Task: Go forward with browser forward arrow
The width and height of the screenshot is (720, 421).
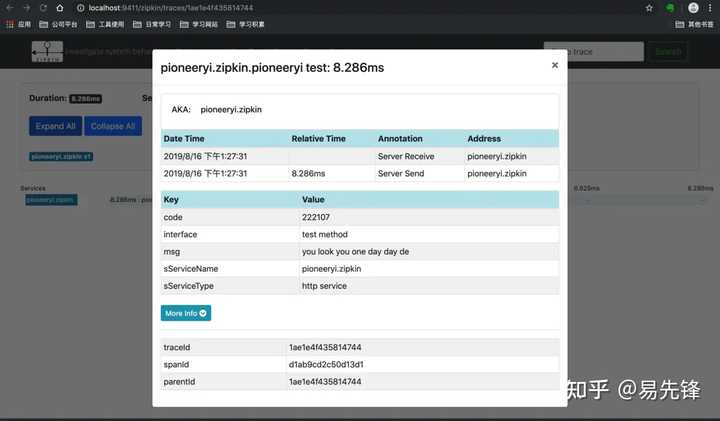Action: [27, 8]
